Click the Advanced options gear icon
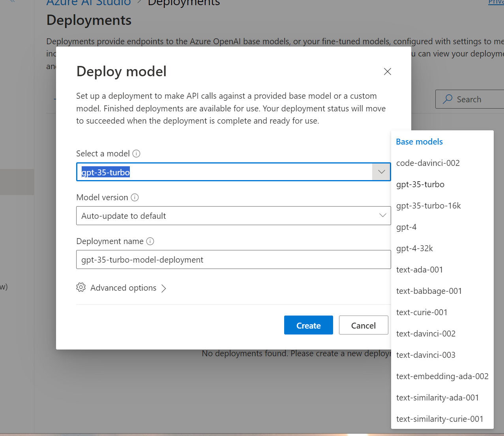The width and height of the screenshot is (504, 436). tap(81, 288)
